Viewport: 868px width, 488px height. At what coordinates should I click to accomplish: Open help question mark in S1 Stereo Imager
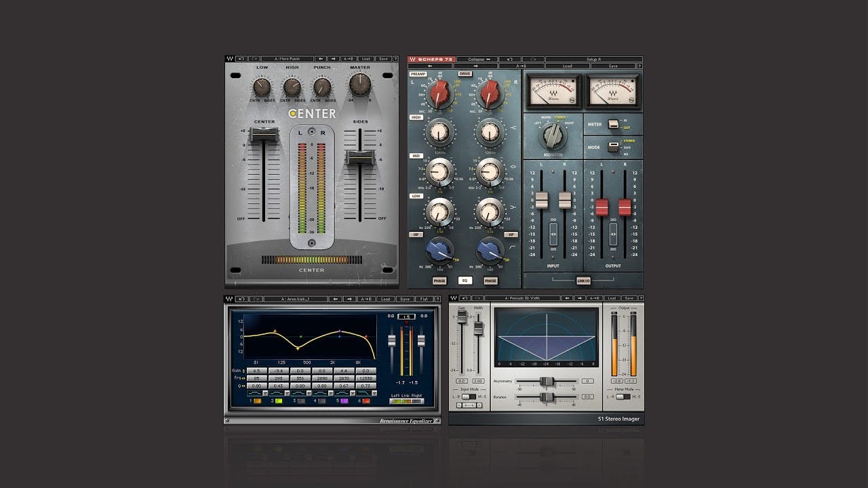[640, 298]
